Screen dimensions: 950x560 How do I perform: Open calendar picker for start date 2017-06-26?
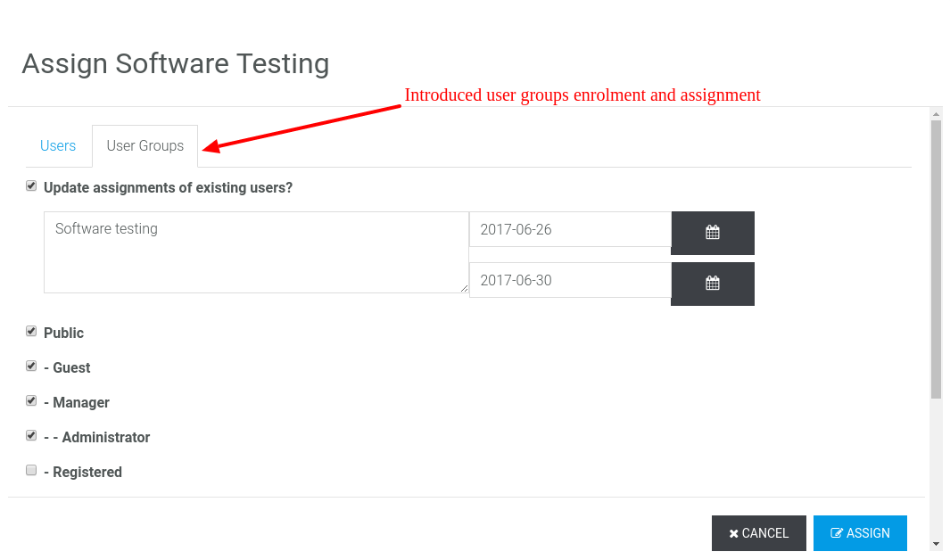point(712,233)
